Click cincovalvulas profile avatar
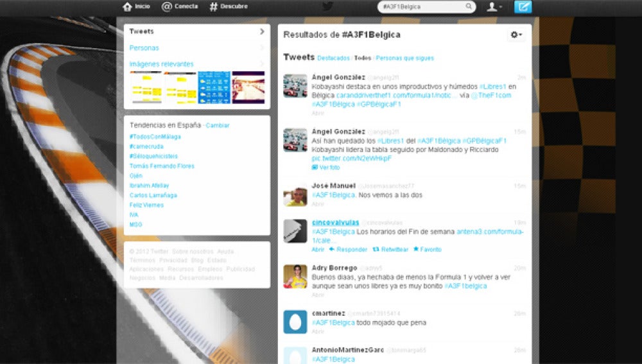Image resolution: width=642 pixels, height=364 pixels. 295,231
